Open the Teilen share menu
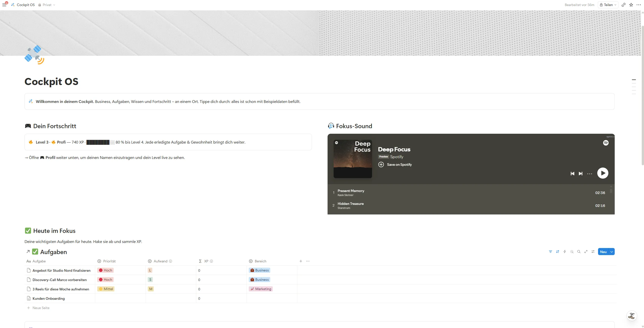 point(608,5)
